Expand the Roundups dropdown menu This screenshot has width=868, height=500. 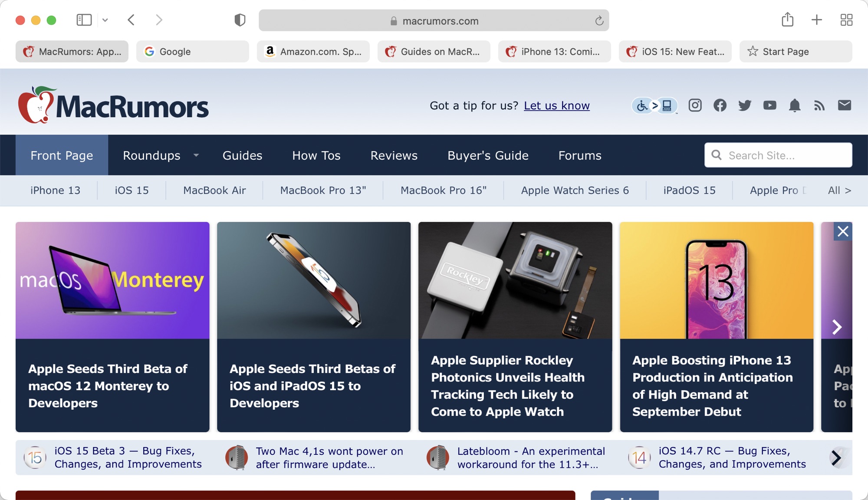tap(196, 155)
